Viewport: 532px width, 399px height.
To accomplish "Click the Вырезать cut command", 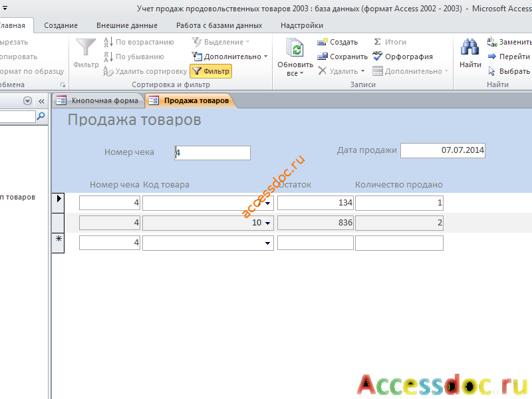I will click(14, 42).
